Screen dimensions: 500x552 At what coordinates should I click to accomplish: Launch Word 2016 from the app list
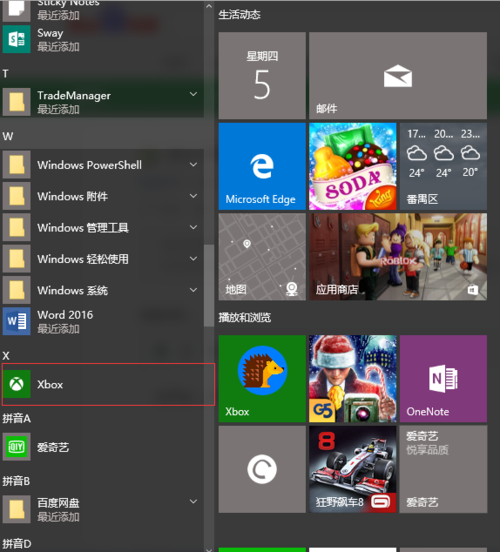pos(102,321)
